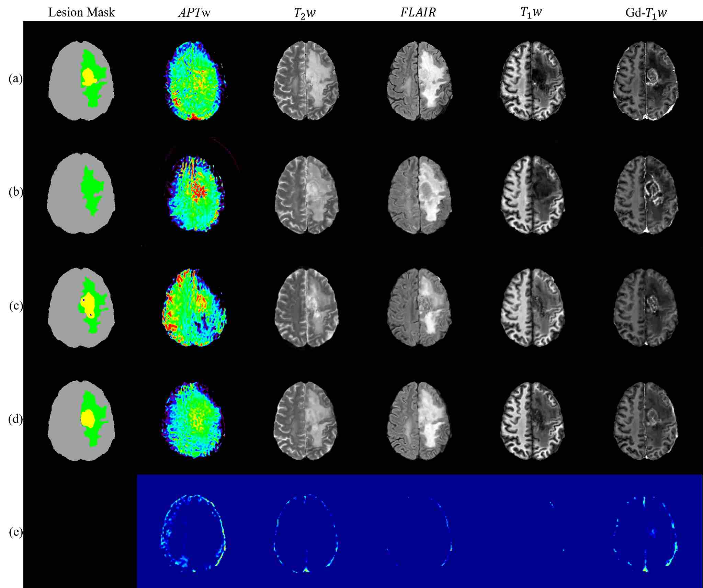Select the T1w brain image in row (c)
This screenshot has width=703, height=588.
click(533, 308)
